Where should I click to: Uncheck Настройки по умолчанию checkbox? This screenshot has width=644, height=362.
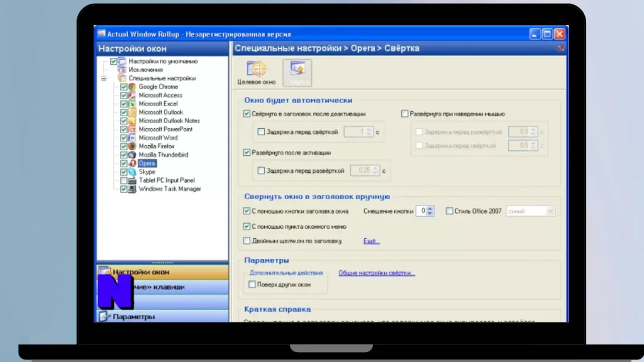[x=113, y=61]
